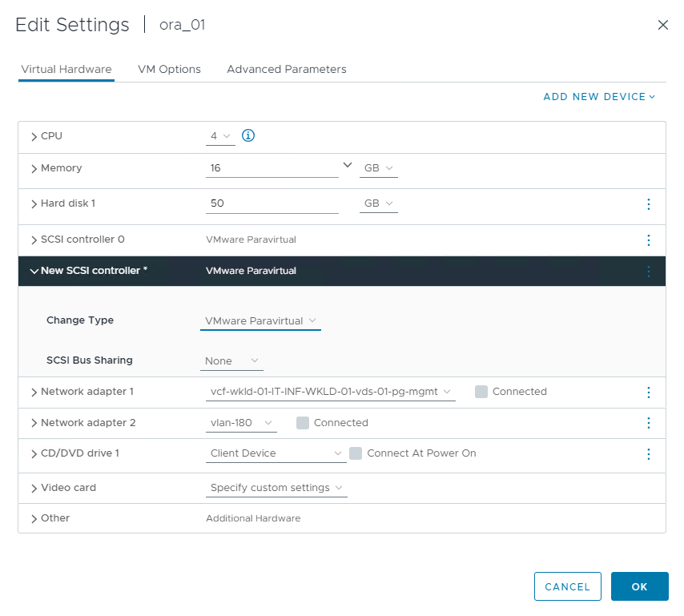Expand the CPU settings row
The image size is (684, 616).
click(x=34, y=137)
